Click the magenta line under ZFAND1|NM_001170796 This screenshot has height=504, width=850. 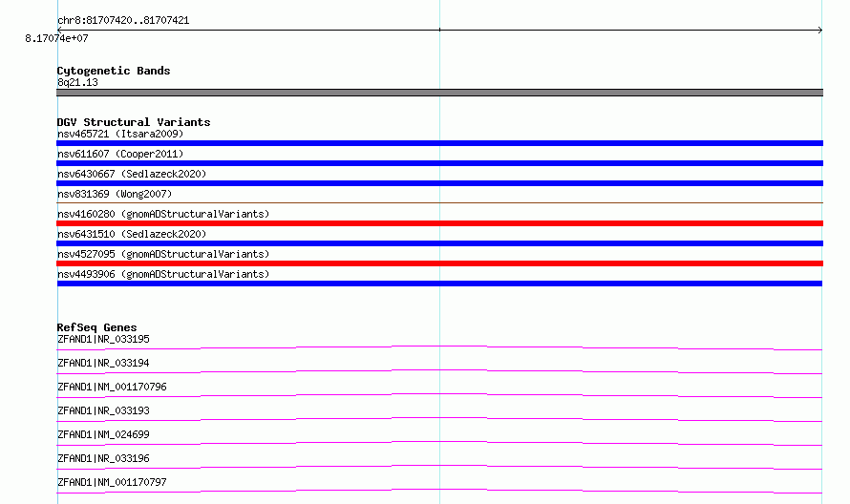click(439, 395)
